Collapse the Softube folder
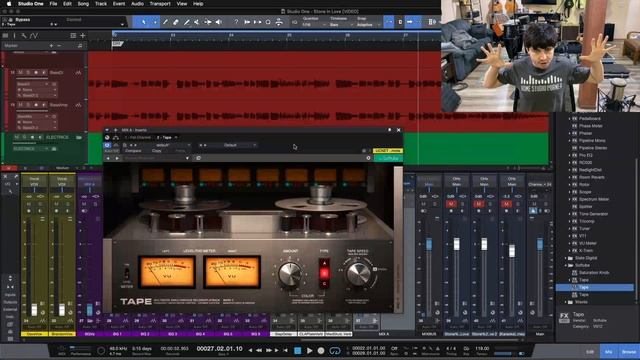This screenshot has height=360, width=640. [566, 265]
